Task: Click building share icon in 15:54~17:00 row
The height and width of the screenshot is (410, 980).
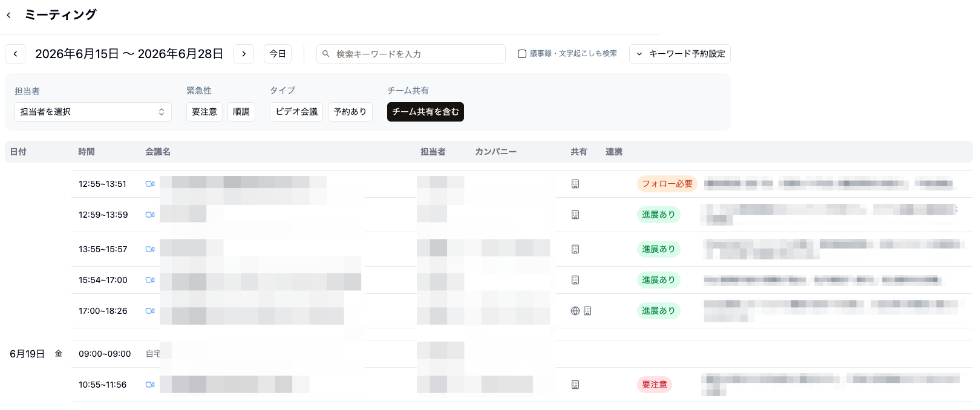Action: click(x=575, y=280)
